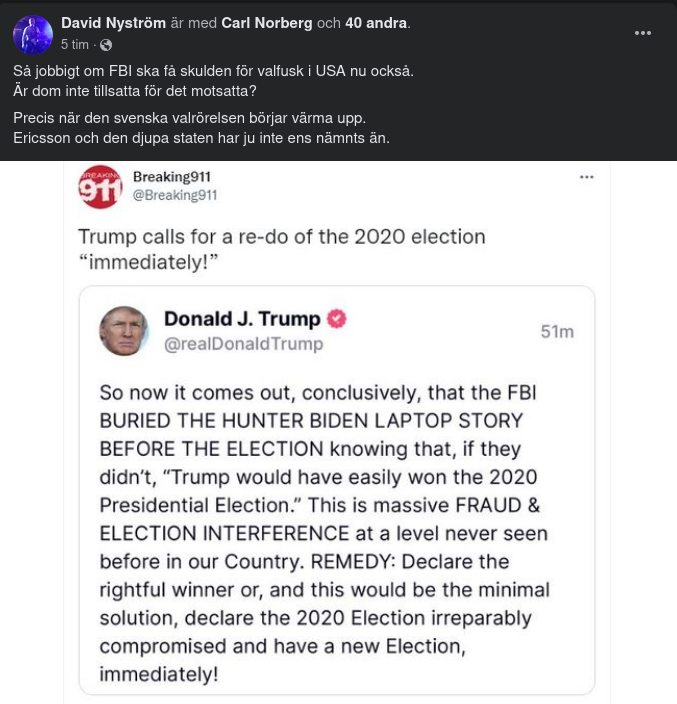Click the @realDonaldTrump handle
677x704 pixels.
click(243, 344)
